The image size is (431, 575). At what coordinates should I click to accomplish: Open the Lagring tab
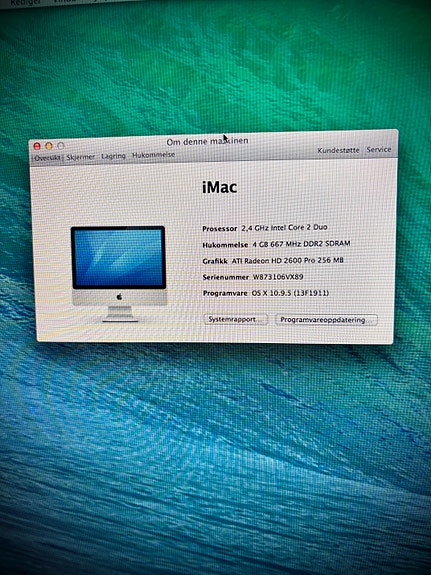[x=113, y=156]
